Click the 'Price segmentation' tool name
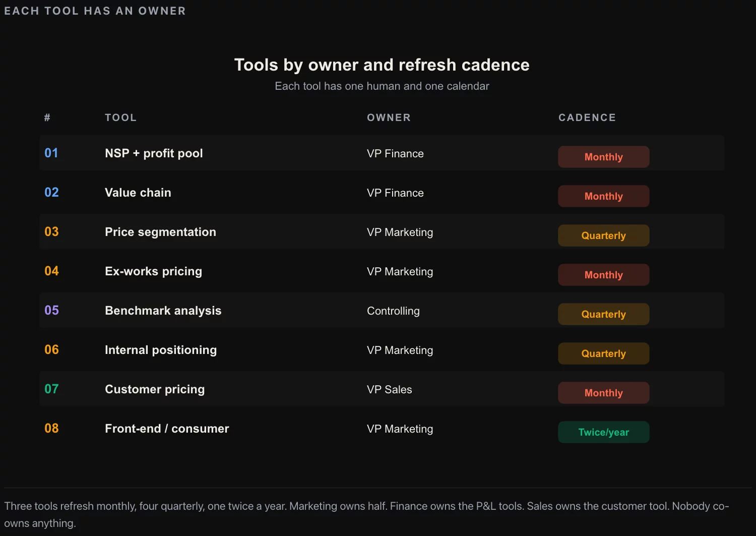Viewport: 756px width, 536px height. tap(160, 232)
